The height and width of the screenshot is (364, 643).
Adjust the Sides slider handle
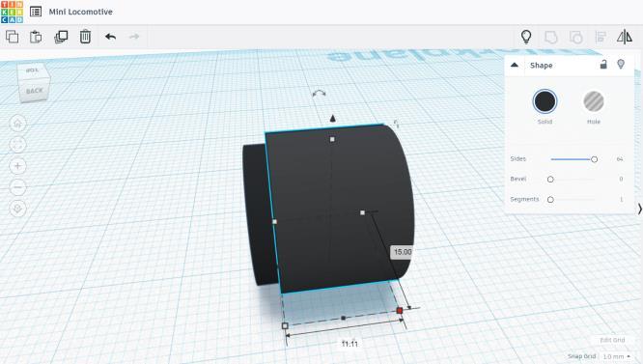594,159
